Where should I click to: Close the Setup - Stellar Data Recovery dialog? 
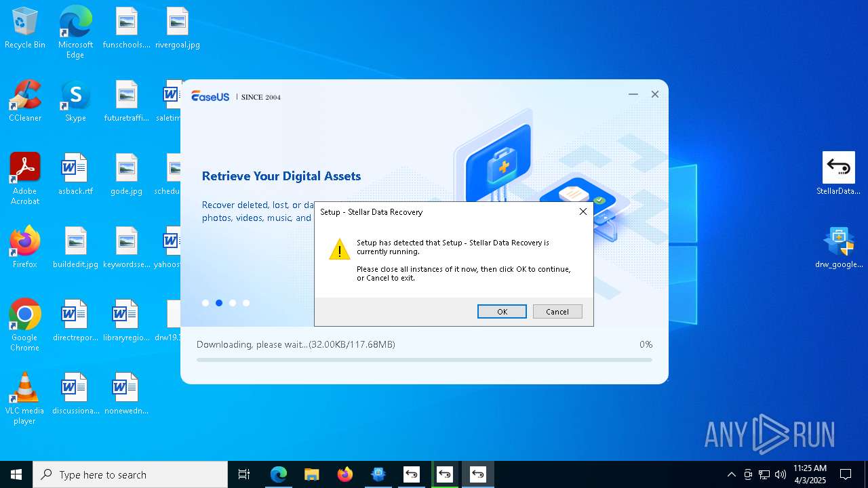[583, 211]
